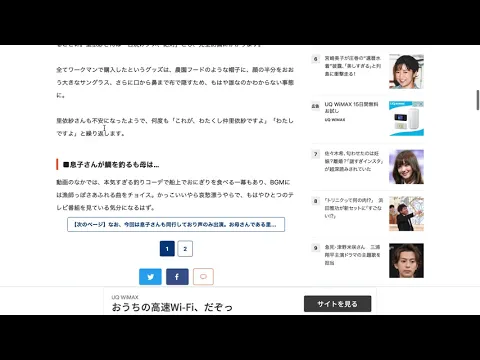
Task: Open ranking 7 article headline
Action: point(354,161)
